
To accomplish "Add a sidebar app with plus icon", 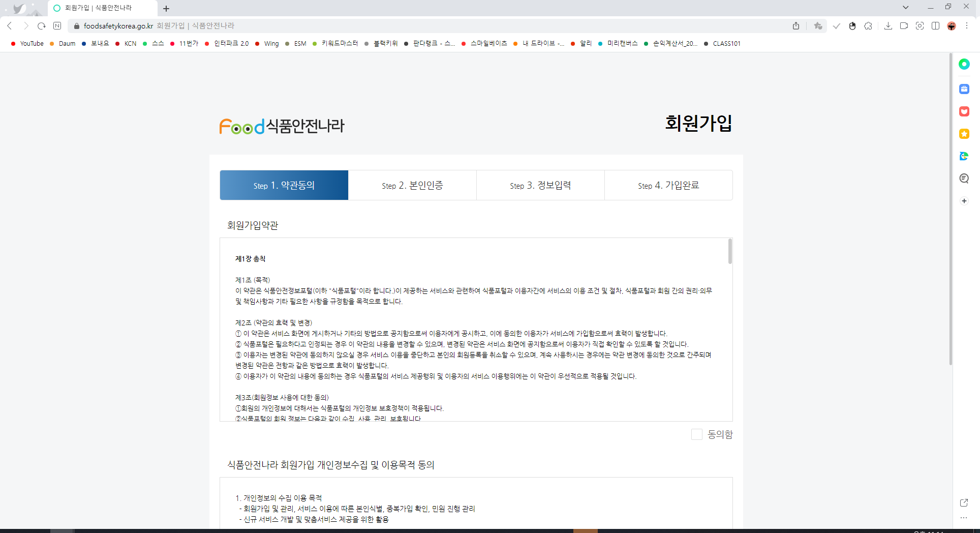I will point(964,201).
